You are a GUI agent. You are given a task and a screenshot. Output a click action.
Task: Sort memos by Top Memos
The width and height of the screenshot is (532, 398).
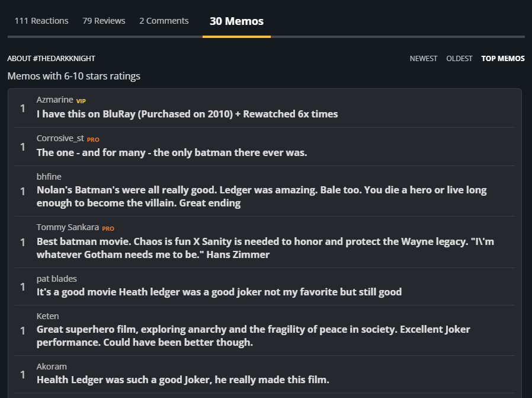click(503, 59)
